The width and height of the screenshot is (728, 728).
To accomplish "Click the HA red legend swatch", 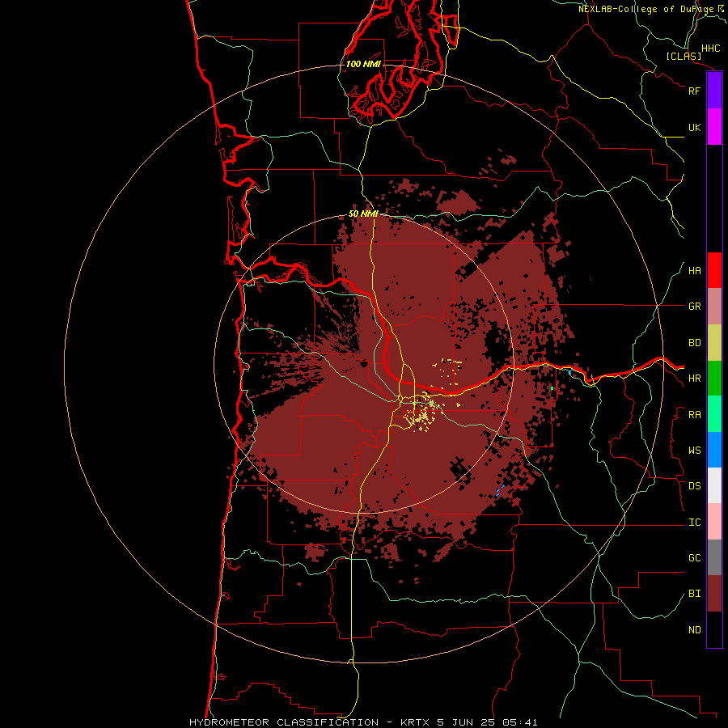I will click(714, 270).
